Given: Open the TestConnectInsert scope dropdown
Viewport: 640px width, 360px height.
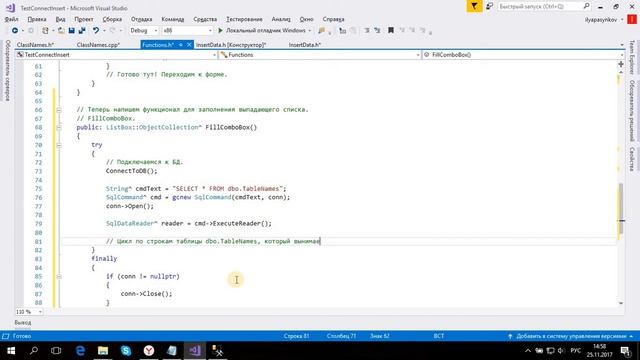Looking at the screenshot, I should coord(116,55).
